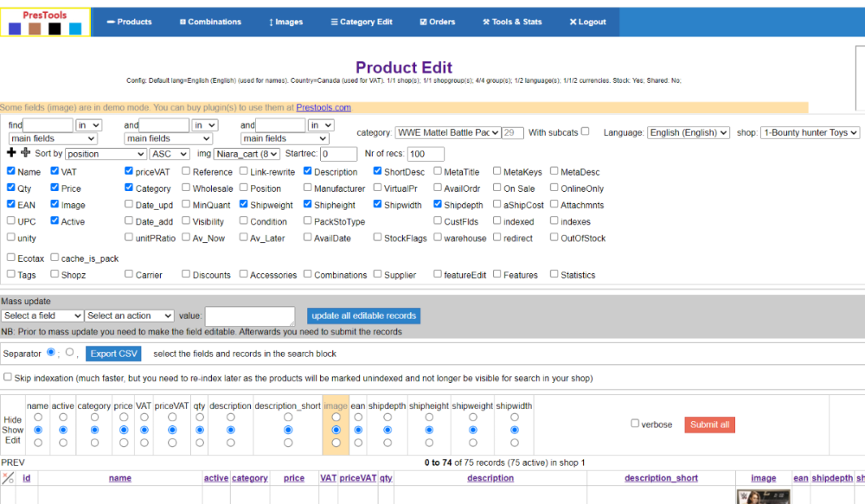Select the Edit radio button for name
865x504 pixels.
point(37,443)
